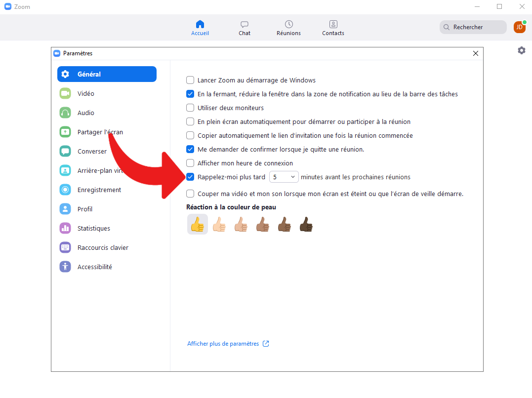532x398 pixels.
Task: Open the Chat tab icon
Action: (x=245, y=24)
